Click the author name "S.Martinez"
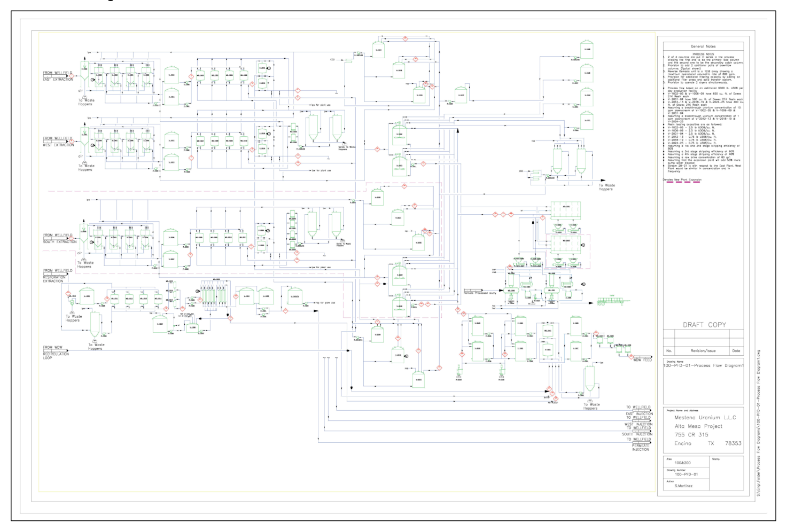The image size is (787, 532). (x=683, y=486)
